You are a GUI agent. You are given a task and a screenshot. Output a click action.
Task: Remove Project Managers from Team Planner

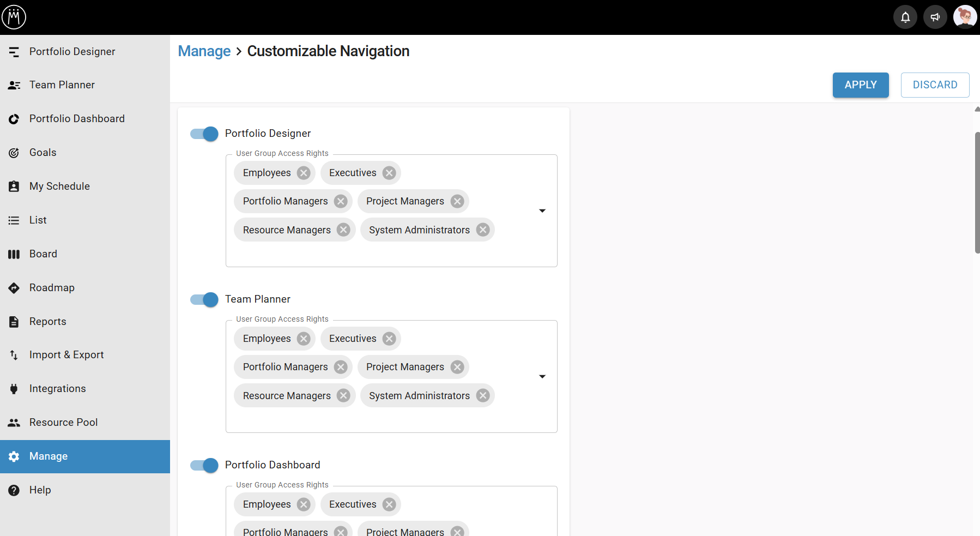click(457, 367)
